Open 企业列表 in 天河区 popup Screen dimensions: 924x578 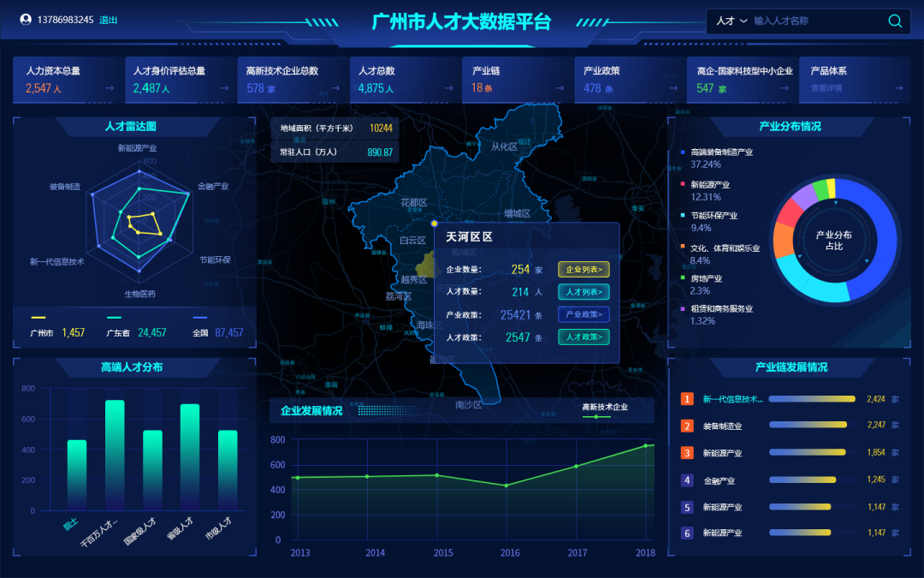pyautogui.click(x=583, y=270)
